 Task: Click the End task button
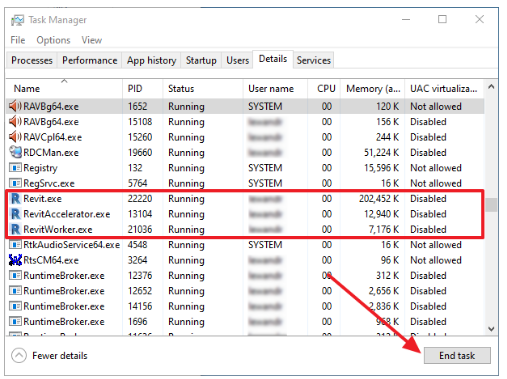[457, 356]
